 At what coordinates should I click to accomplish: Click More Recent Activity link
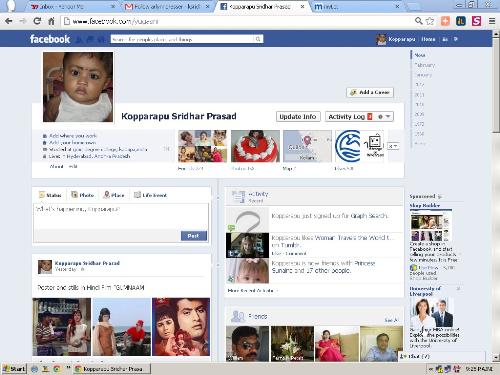[x=252, y=291]
